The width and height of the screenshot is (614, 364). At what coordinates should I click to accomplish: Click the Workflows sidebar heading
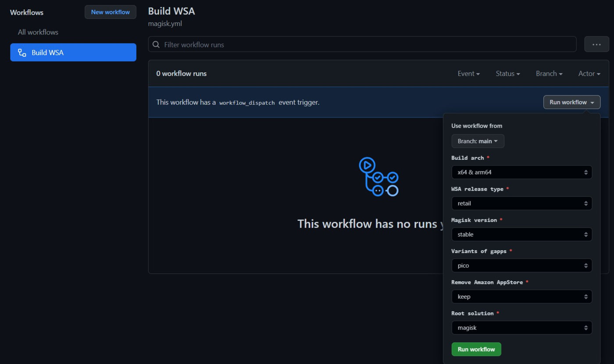pos(27,12)
